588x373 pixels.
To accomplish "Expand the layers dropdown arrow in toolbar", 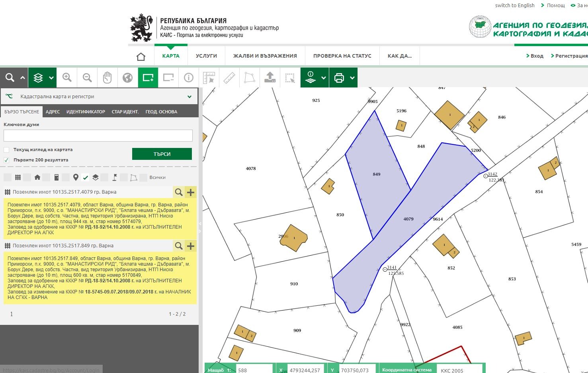I will (51, 78).
